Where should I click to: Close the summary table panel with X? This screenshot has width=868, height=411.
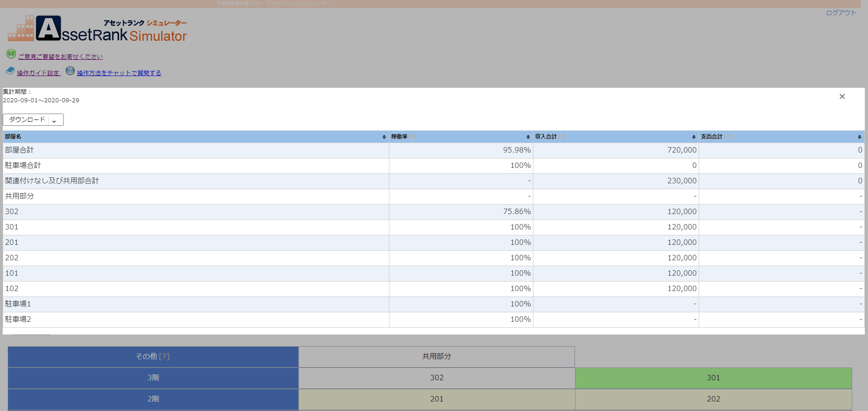(842, 96)
